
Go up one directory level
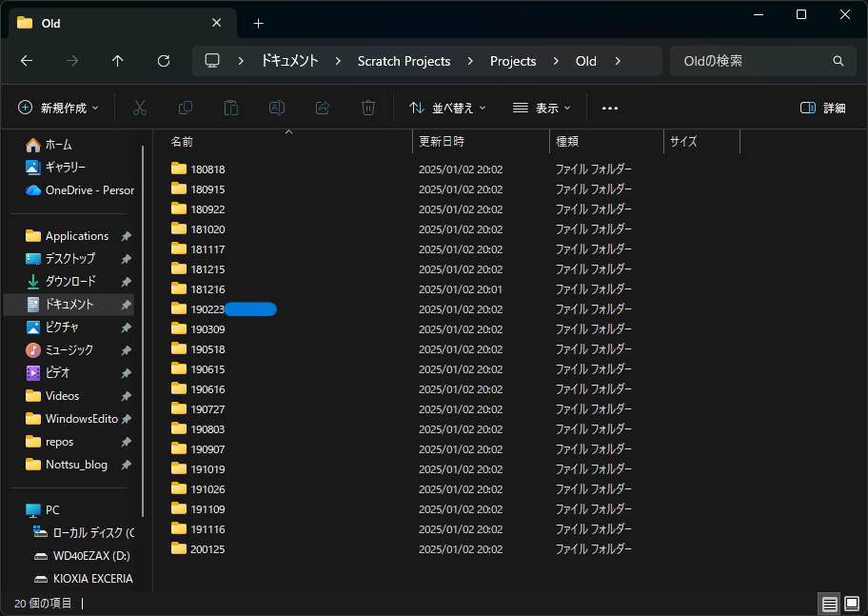[x=118, y=61]
